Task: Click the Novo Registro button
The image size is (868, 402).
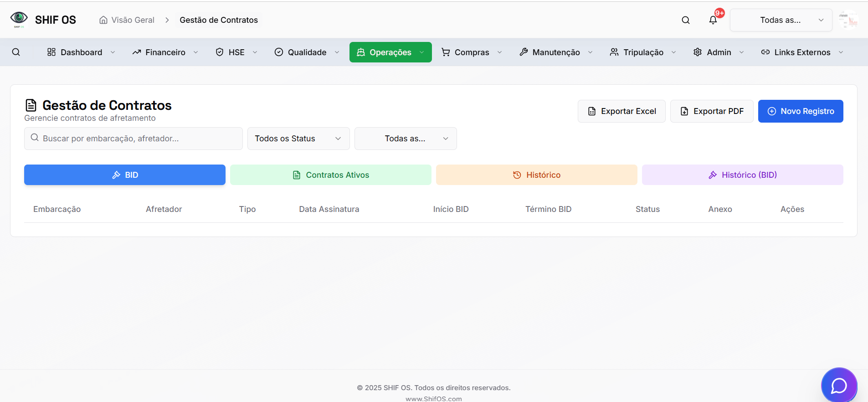Action: (800, 111)
